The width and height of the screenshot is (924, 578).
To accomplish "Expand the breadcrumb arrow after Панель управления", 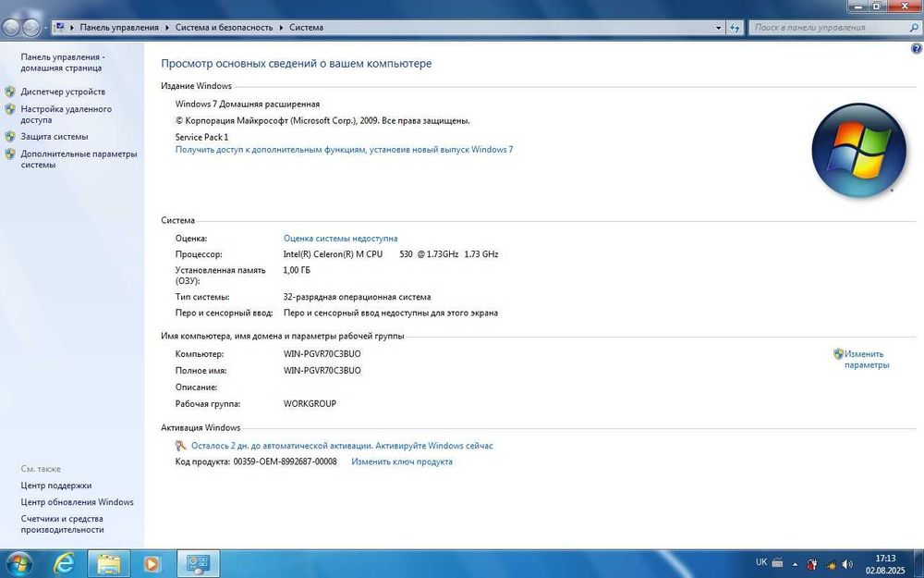I will click(167, 27).
